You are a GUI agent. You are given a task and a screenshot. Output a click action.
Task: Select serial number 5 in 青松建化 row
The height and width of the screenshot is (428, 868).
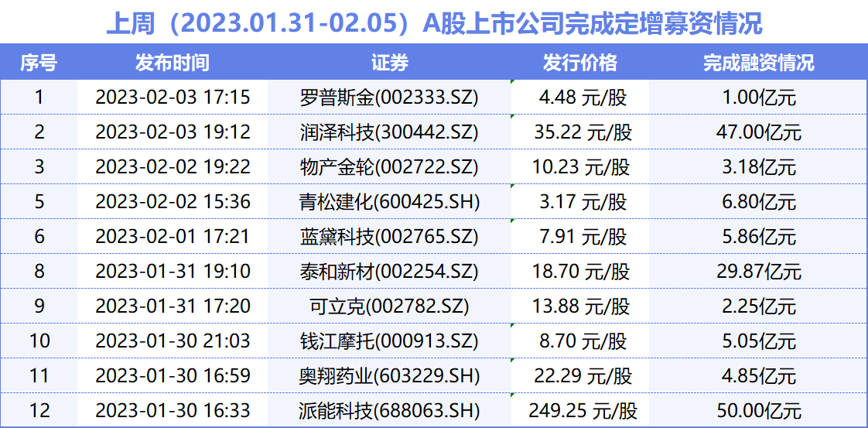click(39, 201)
